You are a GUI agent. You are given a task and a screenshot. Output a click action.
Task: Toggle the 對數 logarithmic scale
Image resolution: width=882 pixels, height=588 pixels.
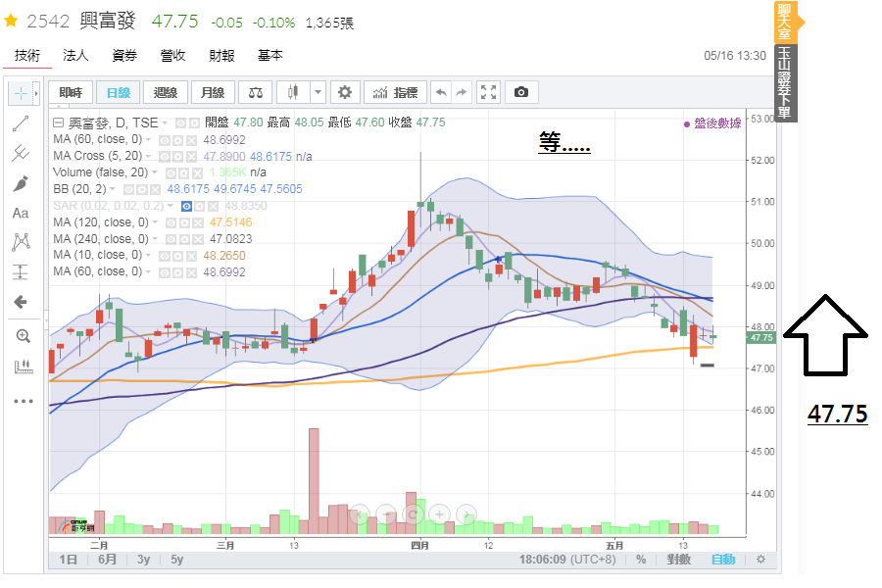point(679,560)
